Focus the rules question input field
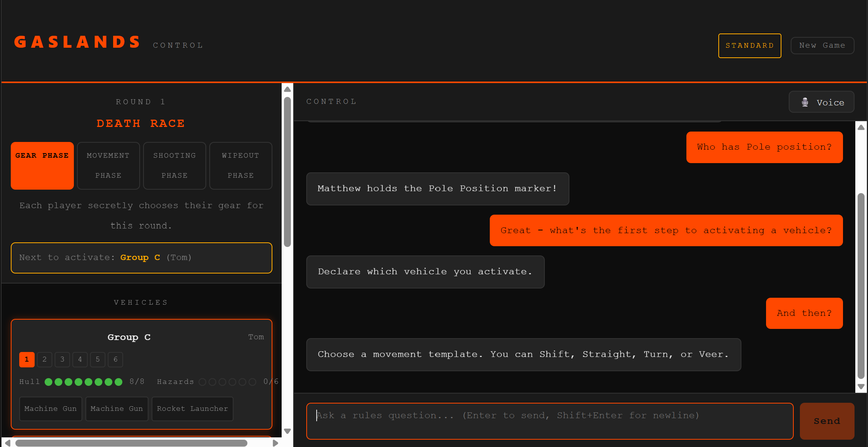Viewport: 868px width, 447px height. tap(549, 421)
